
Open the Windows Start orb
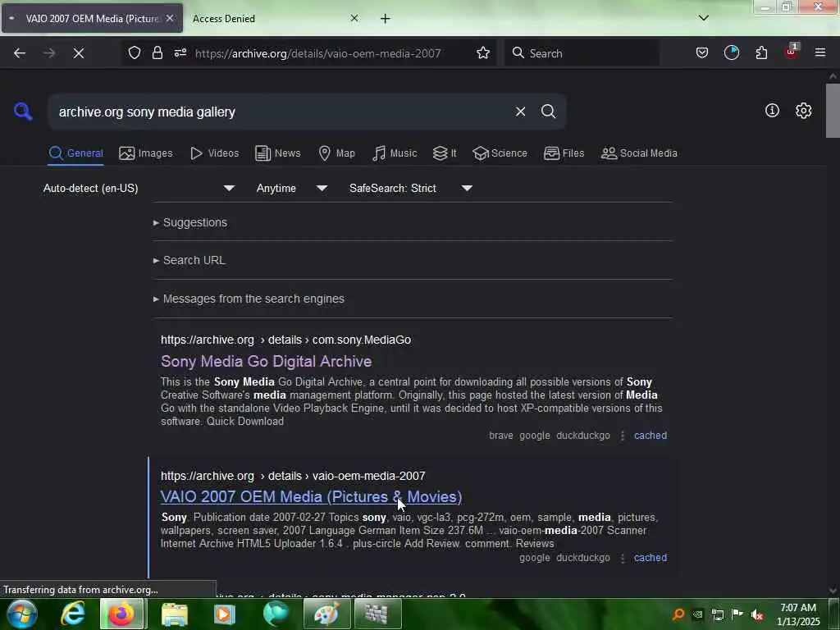pos(22,614)
